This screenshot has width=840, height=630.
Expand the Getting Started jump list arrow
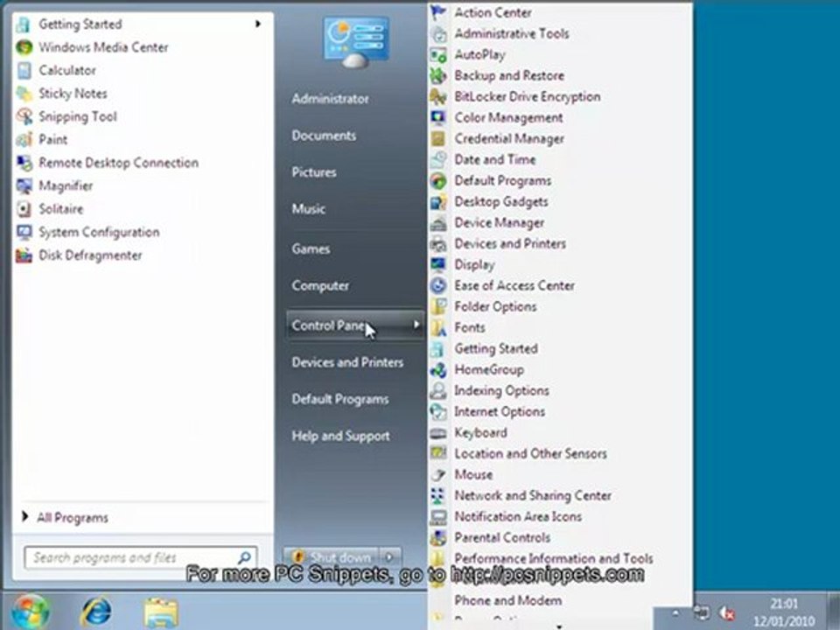pyautogui.click(x=258, y=24)
